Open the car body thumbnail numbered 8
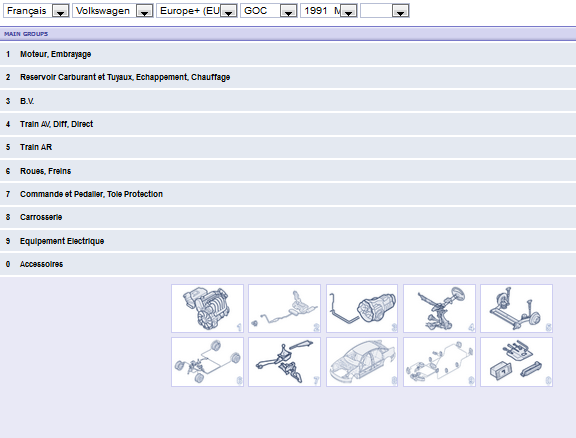Viewport: 576px width, 438px height. (x=362, y=362)
